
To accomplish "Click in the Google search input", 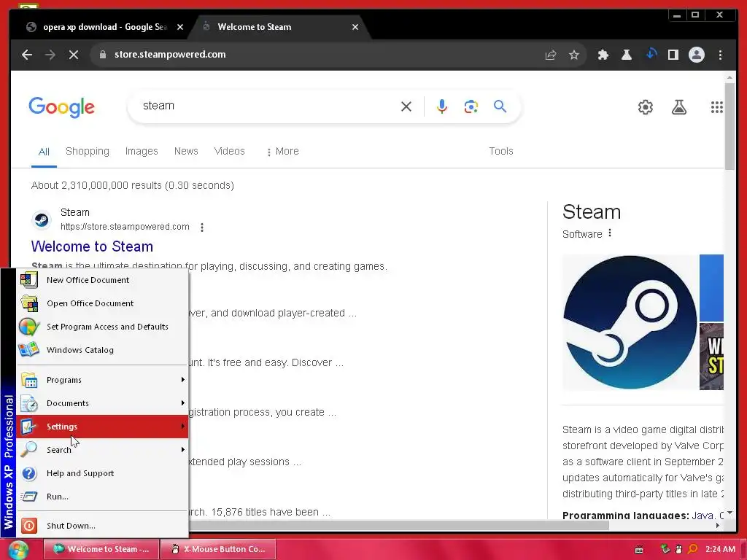I will [x=267, y=106].
